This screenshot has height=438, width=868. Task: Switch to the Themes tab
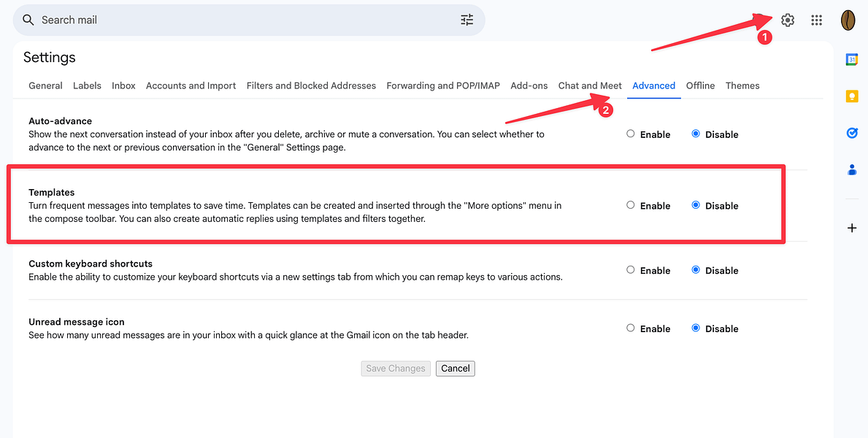coord(742,85)
